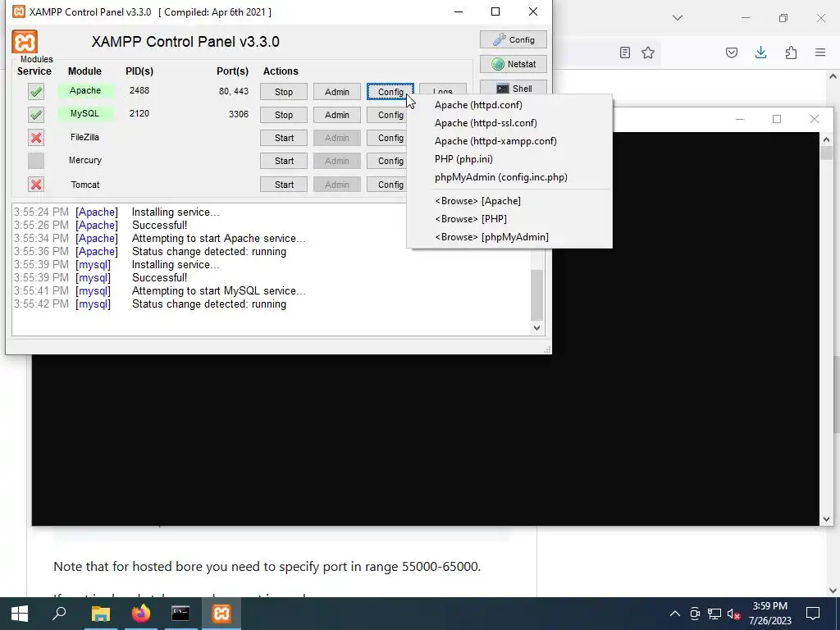Open the Tomcat Config dropdown
Screen dimensions: 840x630
tap(387, 185)
